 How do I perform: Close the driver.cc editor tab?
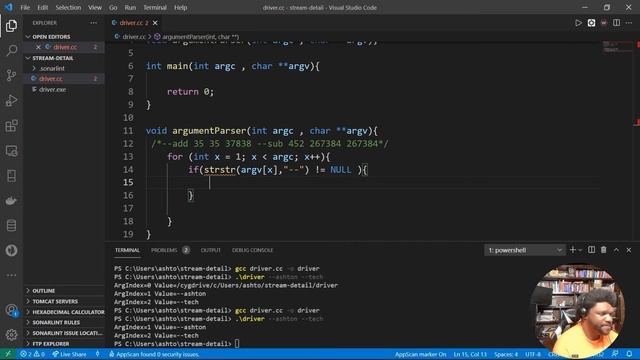(x=155, y=23)
